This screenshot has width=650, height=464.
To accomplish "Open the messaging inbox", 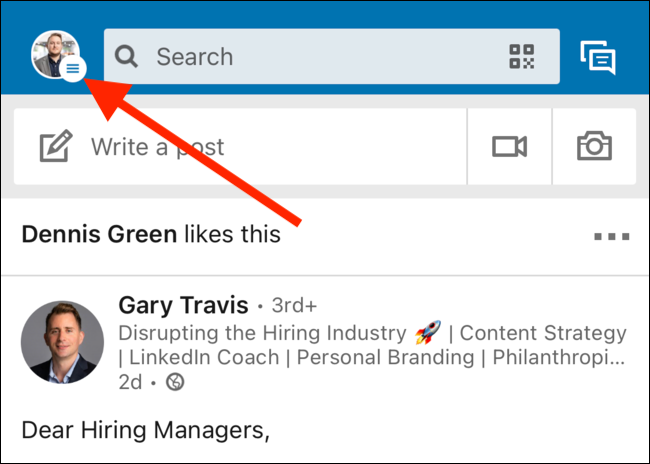I will point(598,57).
